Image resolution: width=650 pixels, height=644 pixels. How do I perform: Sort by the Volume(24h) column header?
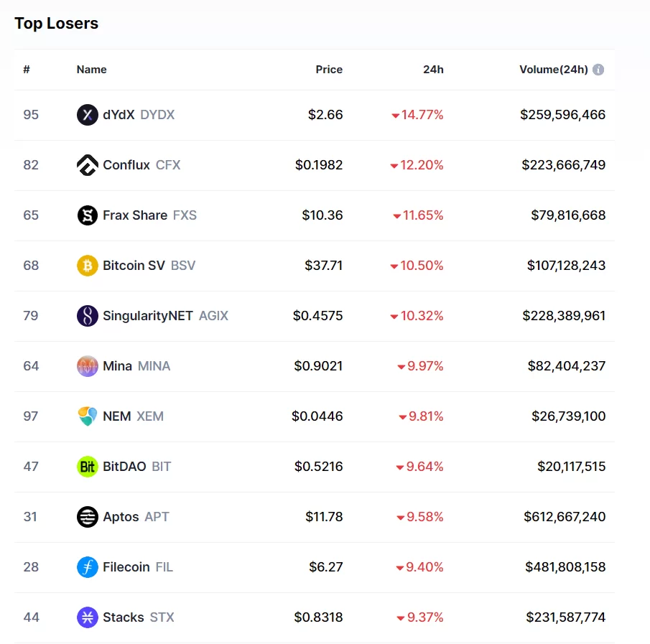pyautogui.click(x=553, y=70)
